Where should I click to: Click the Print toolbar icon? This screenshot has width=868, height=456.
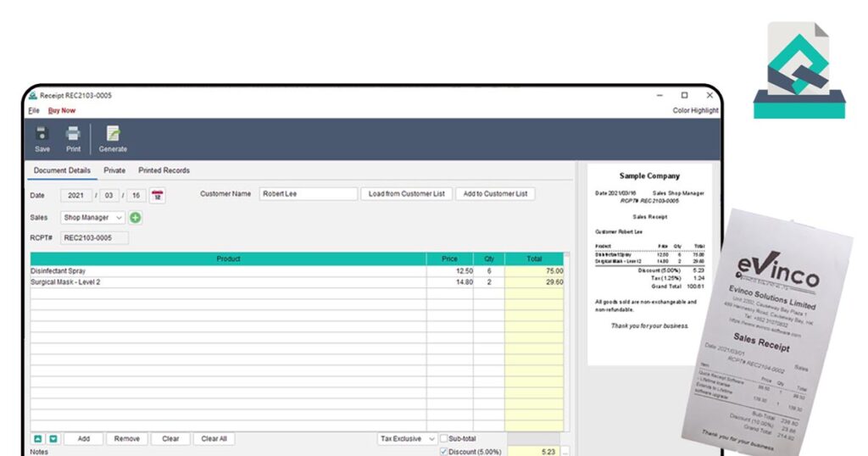pos(73,139)
